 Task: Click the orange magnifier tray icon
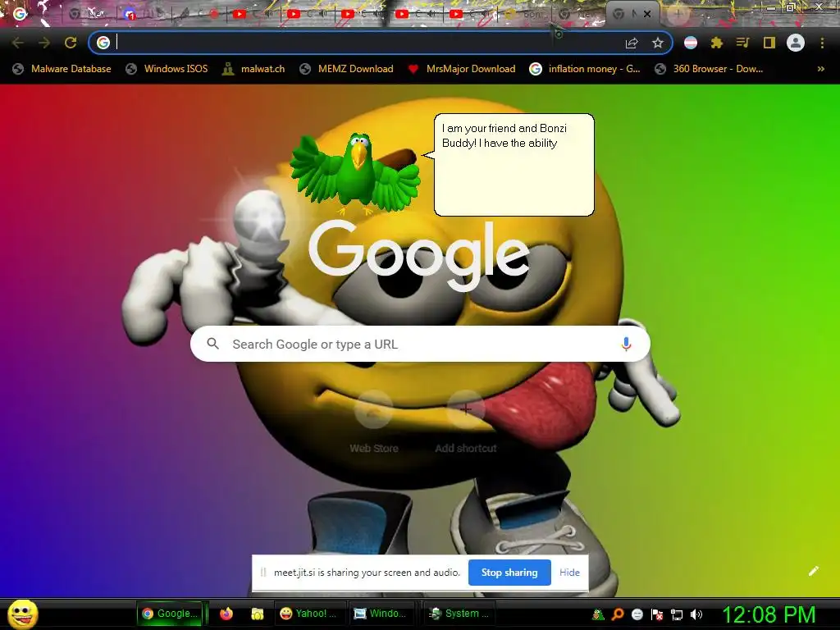(618, 614)
